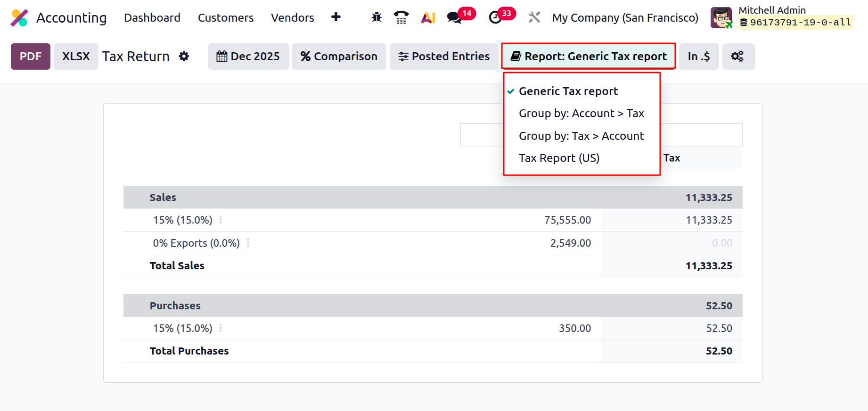Launch the AI assistant icon
The image size is (868, 411).
tap(428, 18)
